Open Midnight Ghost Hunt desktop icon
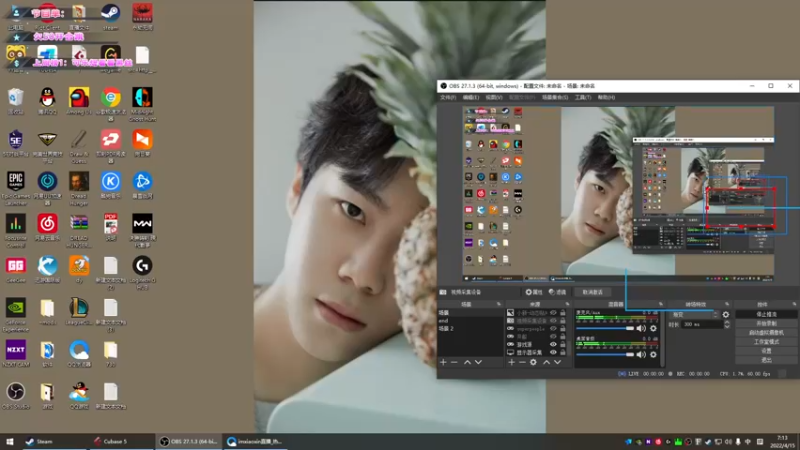This screenshot has height=450, width=800. tap(142, 104)
